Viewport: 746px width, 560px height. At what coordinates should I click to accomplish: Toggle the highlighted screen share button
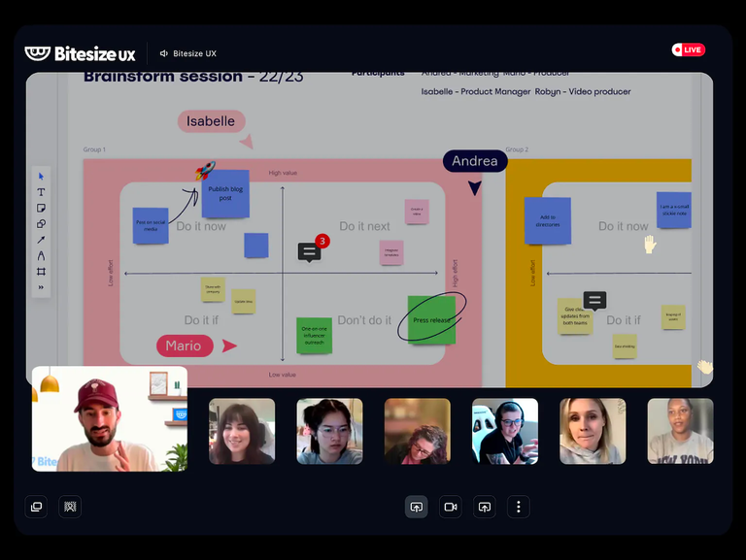click(416, 507)
